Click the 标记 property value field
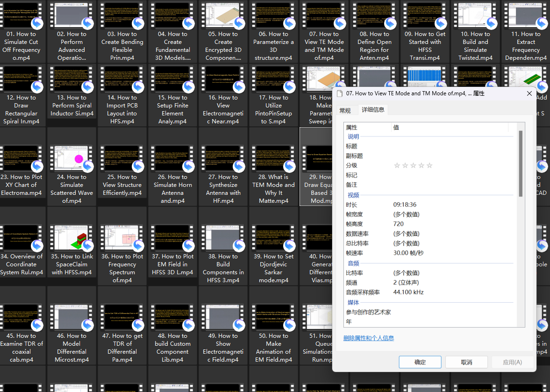The height and width of the screenshot is (392, 550). [452, 175]
